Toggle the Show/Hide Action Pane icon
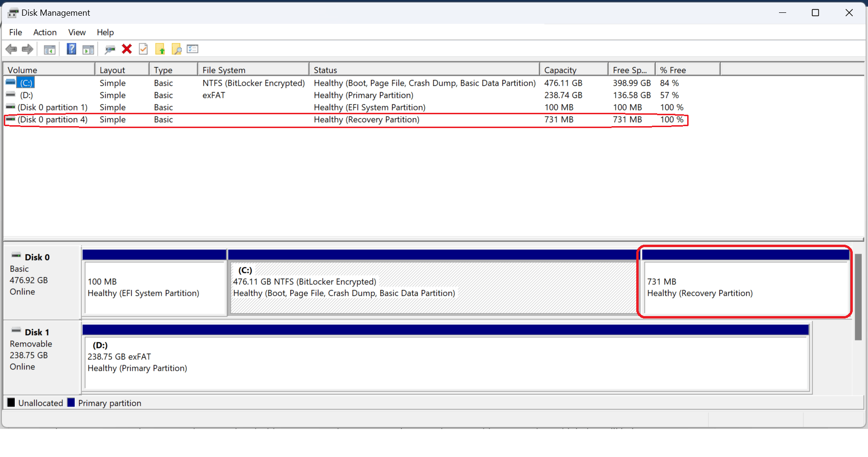This screenshot has height=457, width=868. click(88, 49)
